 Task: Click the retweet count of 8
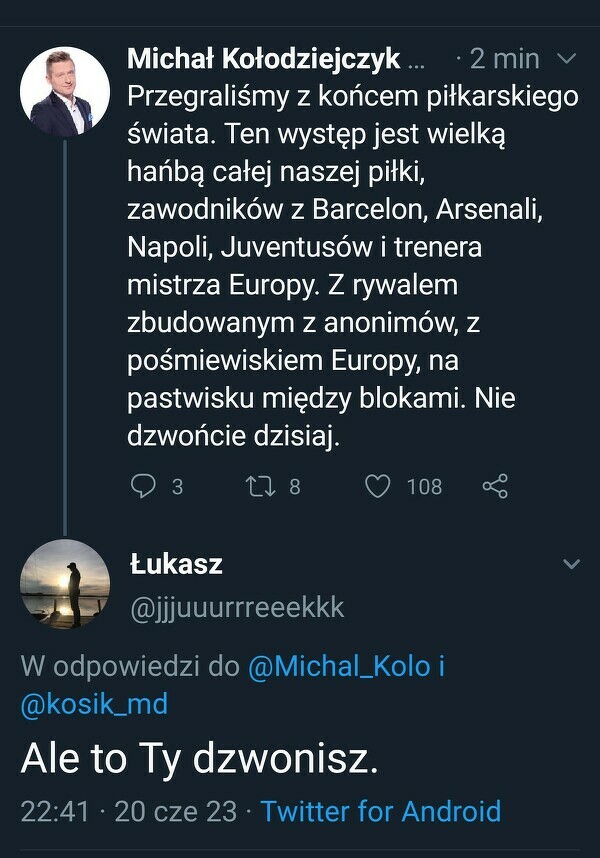point(294,486)
